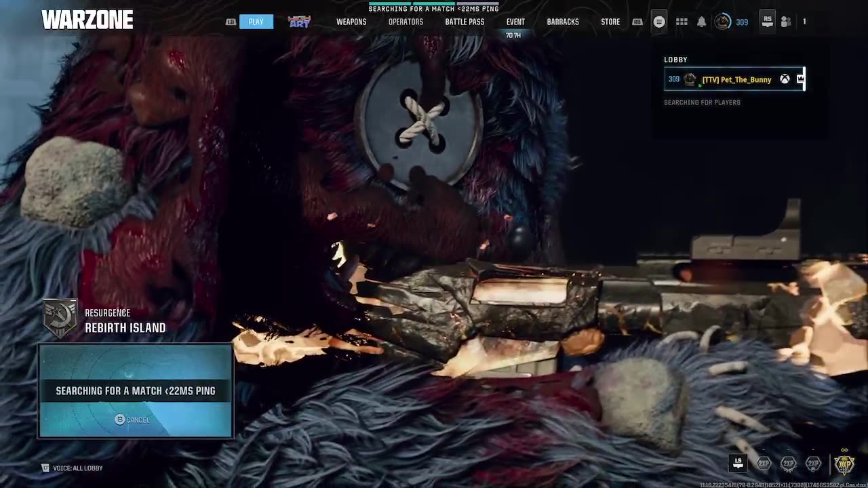Click VOICE: ALL LOBBY label
The height and width of the screenshot is (488, 868).
coord(78,468)
